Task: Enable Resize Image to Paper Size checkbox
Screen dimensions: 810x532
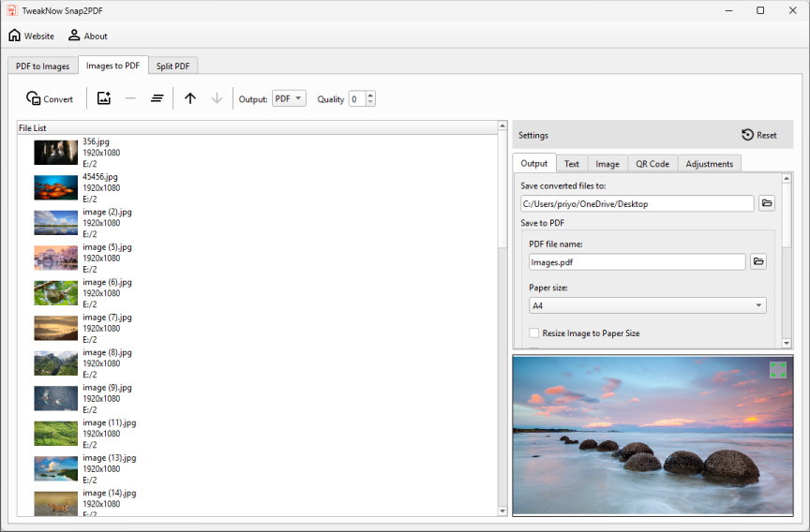Action: [x=534, y=332]
